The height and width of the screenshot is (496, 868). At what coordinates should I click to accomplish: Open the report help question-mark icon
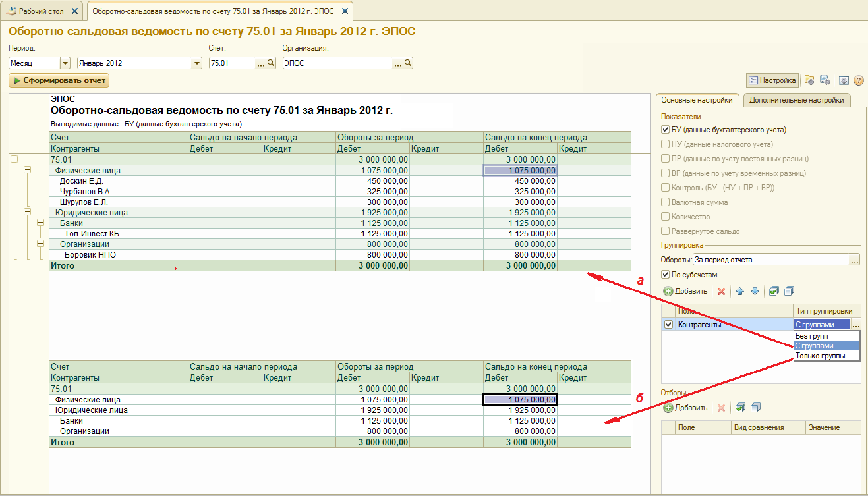[x=858, y=80]
